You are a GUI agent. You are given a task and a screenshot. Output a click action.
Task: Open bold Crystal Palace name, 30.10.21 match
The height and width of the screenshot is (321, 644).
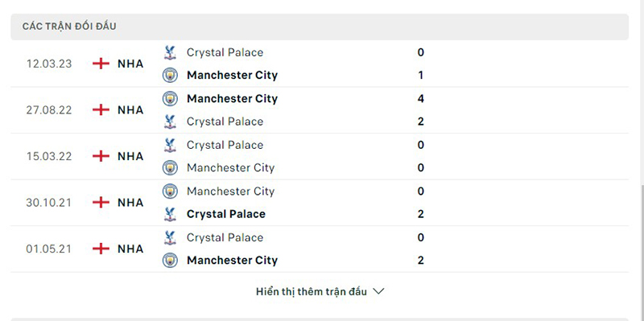226,214
